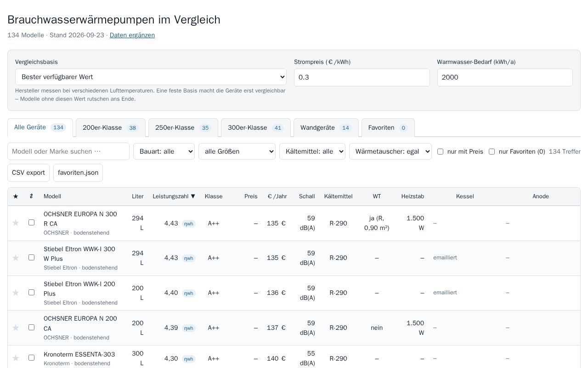This screenshot has width=588, height=368.
Task: Open the Favoriten tab
Action: point(388,128)
